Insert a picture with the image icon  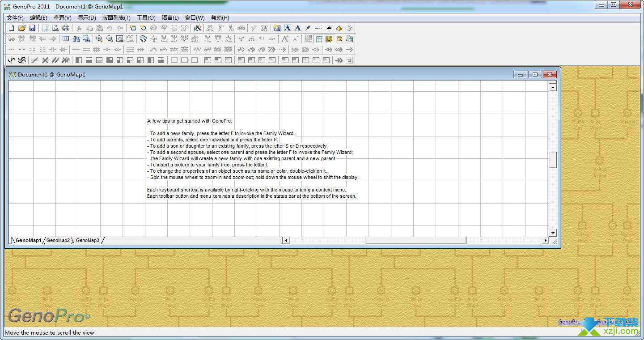[277, 28]
